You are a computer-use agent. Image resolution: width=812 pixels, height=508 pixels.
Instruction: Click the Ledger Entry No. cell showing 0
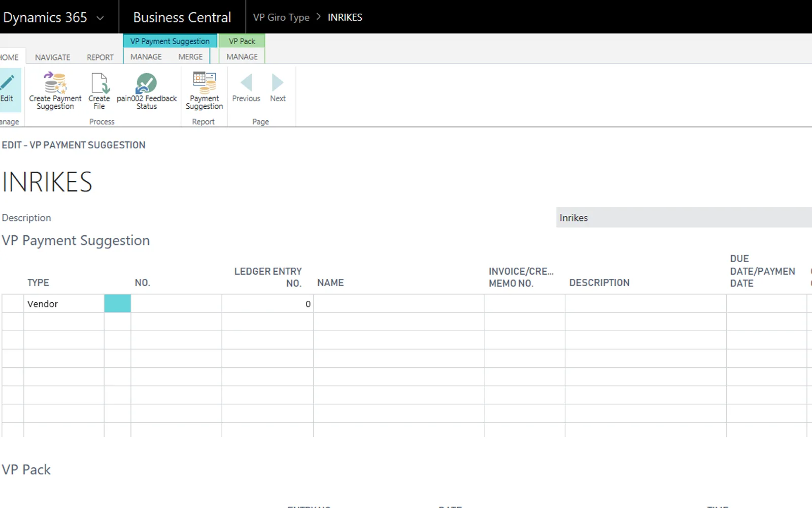pyautogui.click(x=267, y=304)
